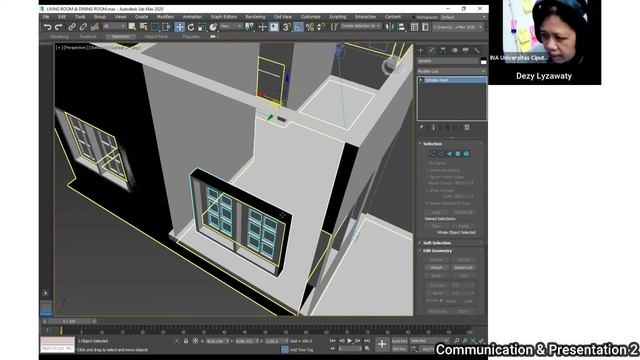Image resolution: width=640 pixels, height=360 pixels.
Task: Open the File menu
Action: 46,17
